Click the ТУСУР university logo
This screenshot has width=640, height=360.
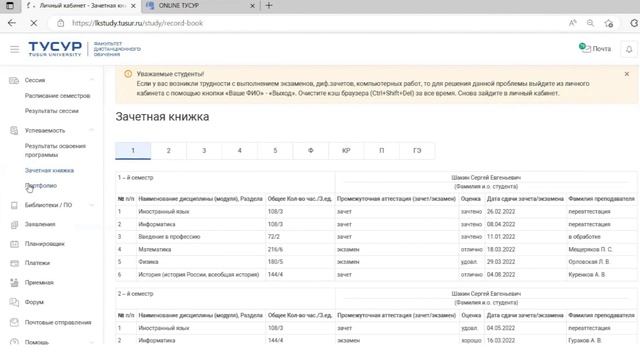(55, 49)
